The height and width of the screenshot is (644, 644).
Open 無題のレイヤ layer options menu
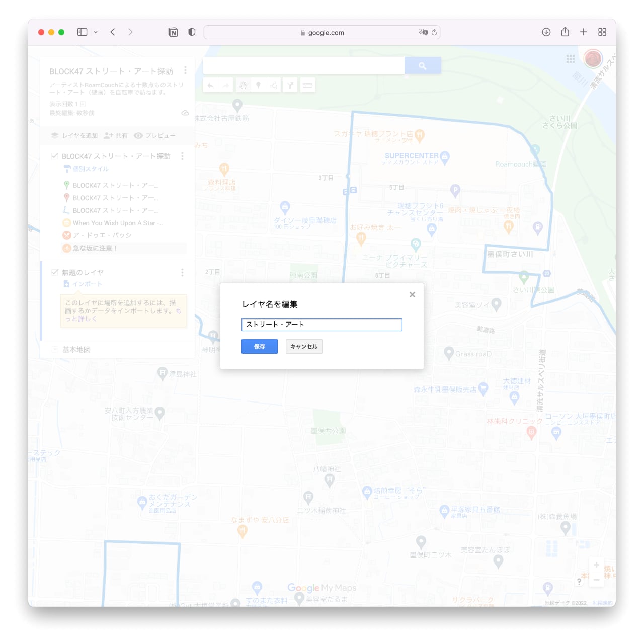click(x=182, y=272)
